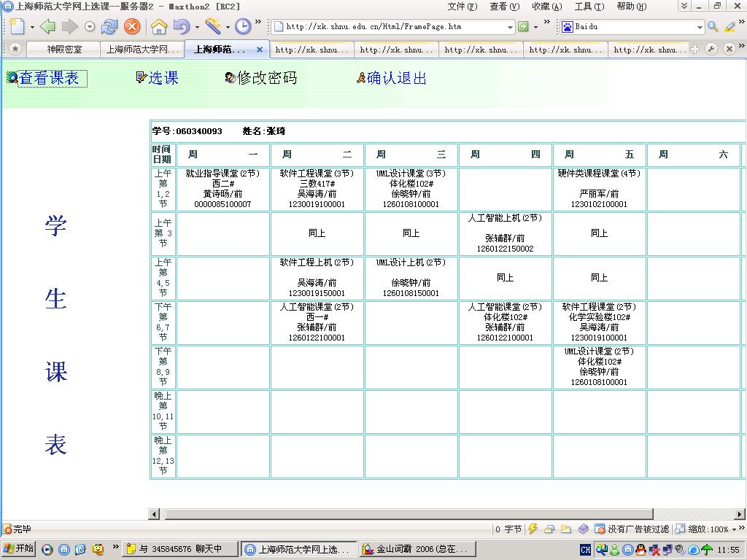The image size is (747, 560).
Task: Open the round history dropdown after forward arrow
Action: pos(90,27)
